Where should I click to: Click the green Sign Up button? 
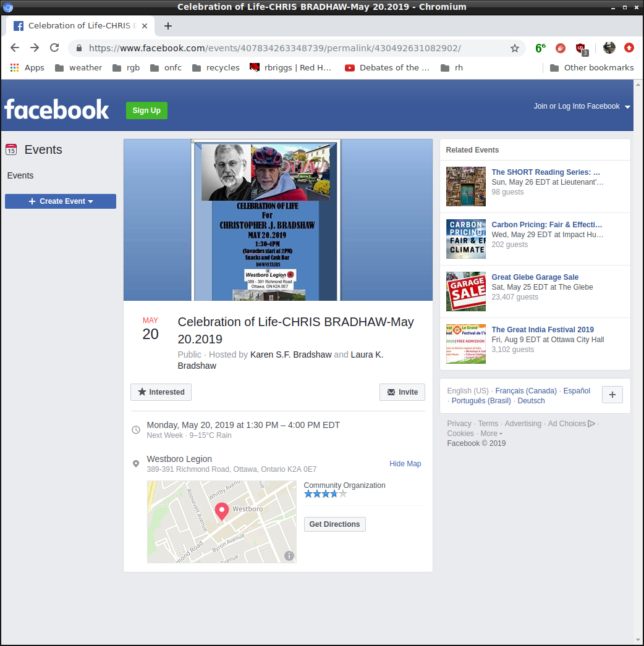146,111
